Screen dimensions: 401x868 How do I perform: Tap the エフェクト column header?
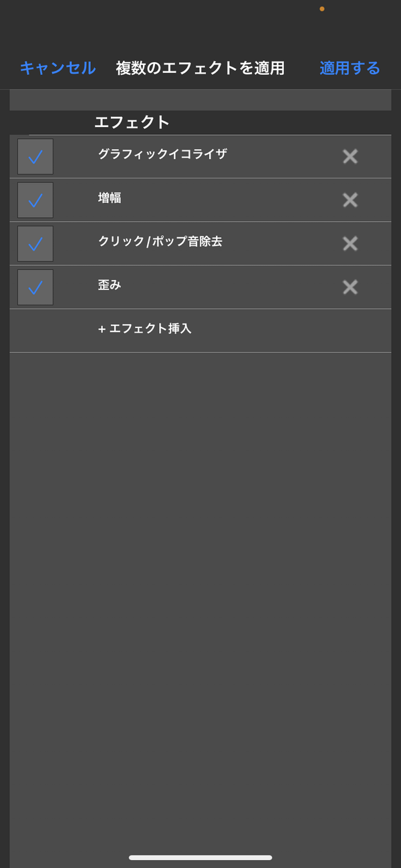[x=132, y=122]
